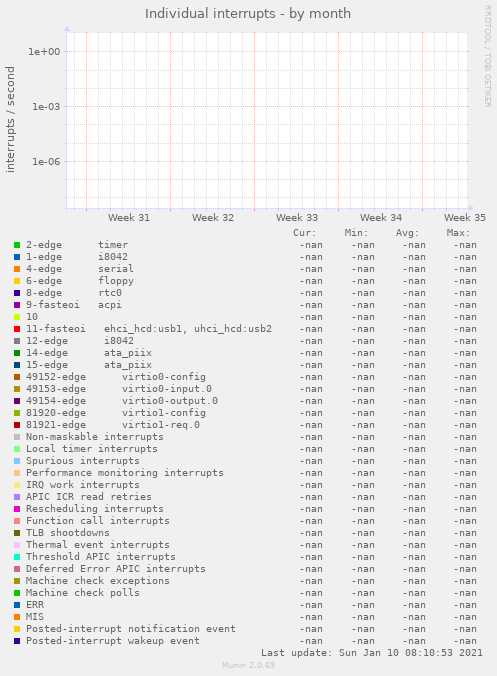Screen dimensions: 497x676
Task: Click the purple APIC ICR read retries swatch
Action: [x=17, y=497]
